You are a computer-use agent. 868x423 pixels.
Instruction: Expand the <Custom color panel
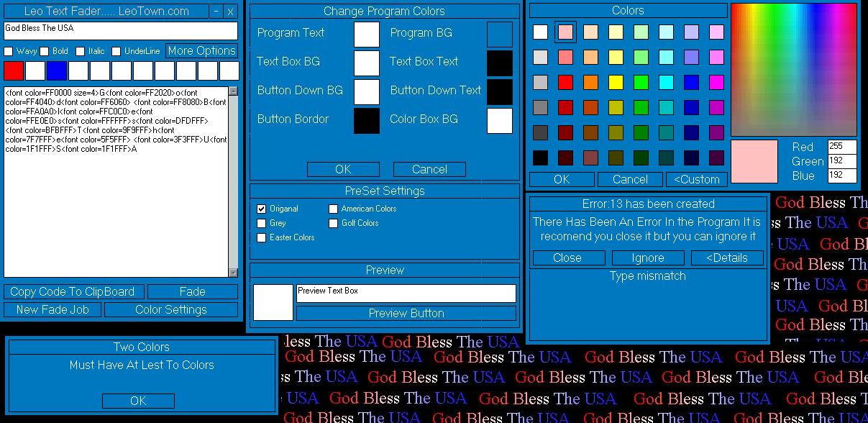pyautogui.click(x=696, y=179)
